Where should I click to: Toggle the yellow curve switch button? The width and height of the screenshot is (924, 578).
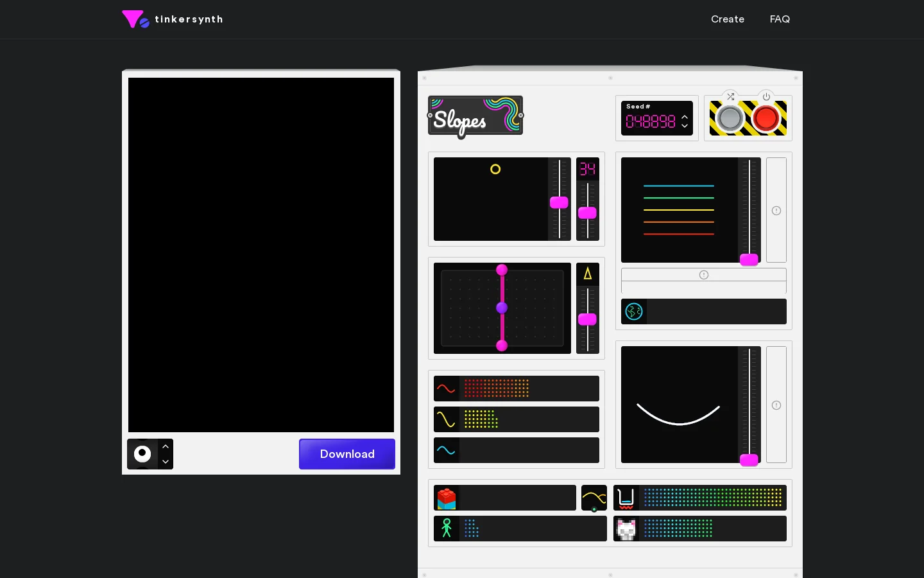click(x=594, y=498)
